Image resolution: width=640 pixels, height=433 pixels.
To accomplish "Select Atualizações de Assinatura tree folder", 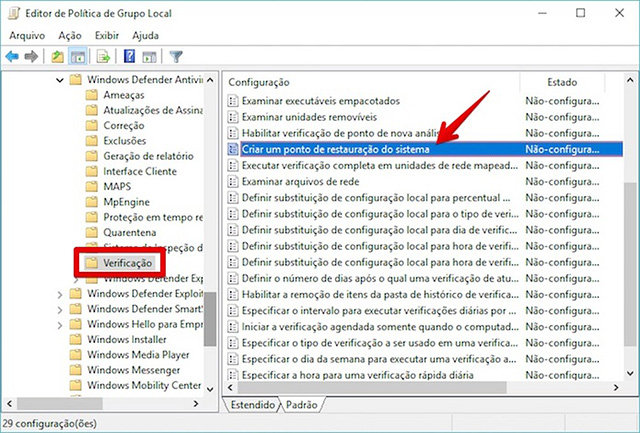I will [153, 111].
